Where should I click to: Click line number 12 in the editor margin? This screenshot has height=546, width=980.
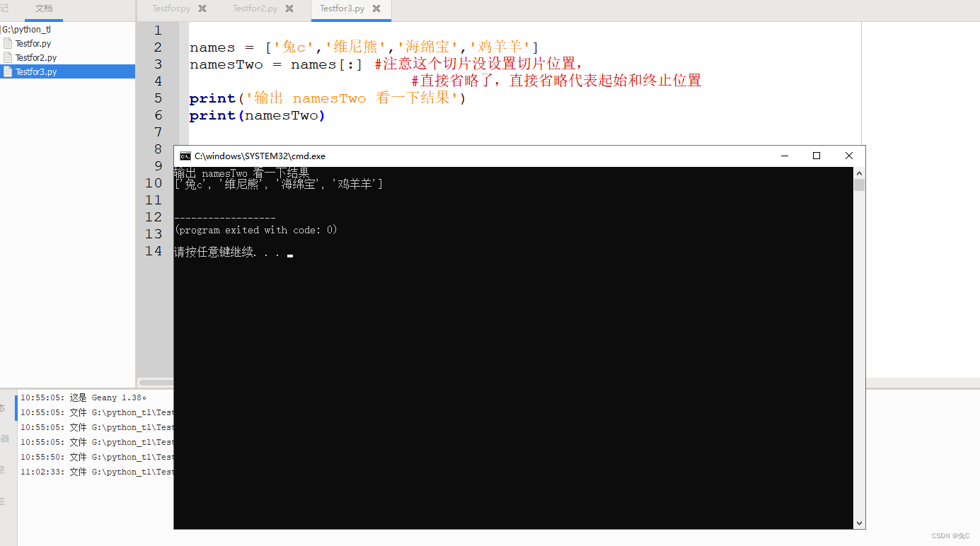coord(154,217)
